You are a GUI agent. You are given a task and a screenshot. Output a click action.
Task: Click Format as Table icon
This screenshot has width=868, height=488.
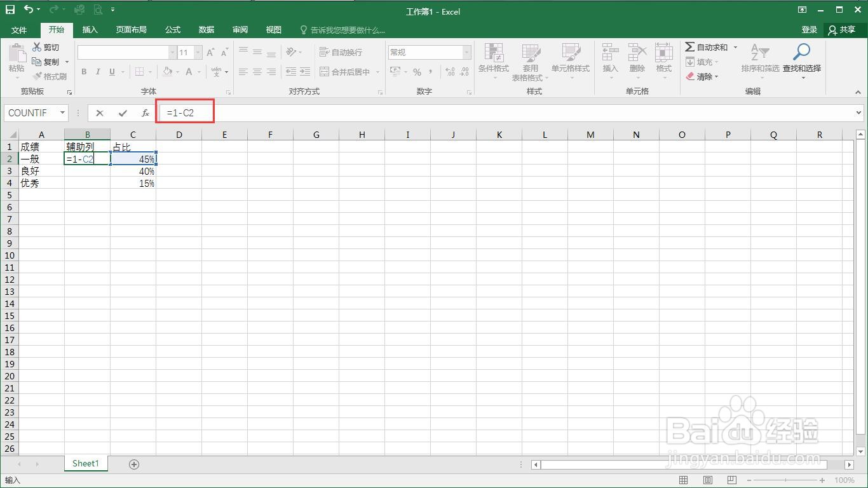[x=531, y=53]
